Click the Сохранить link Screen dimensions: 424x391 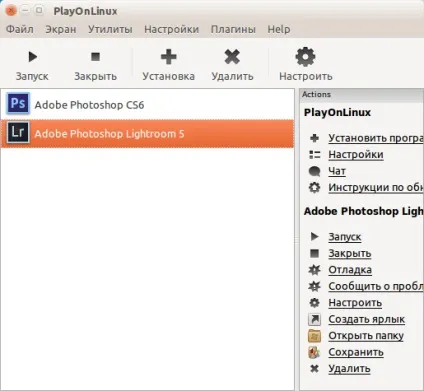click(x=356, y=352)
